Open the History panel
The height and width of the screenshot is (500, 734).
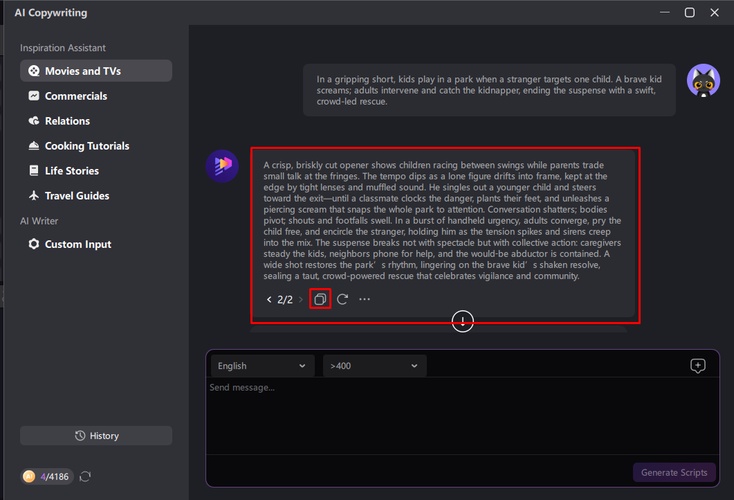pyautogui.click(x=96, y=436)
